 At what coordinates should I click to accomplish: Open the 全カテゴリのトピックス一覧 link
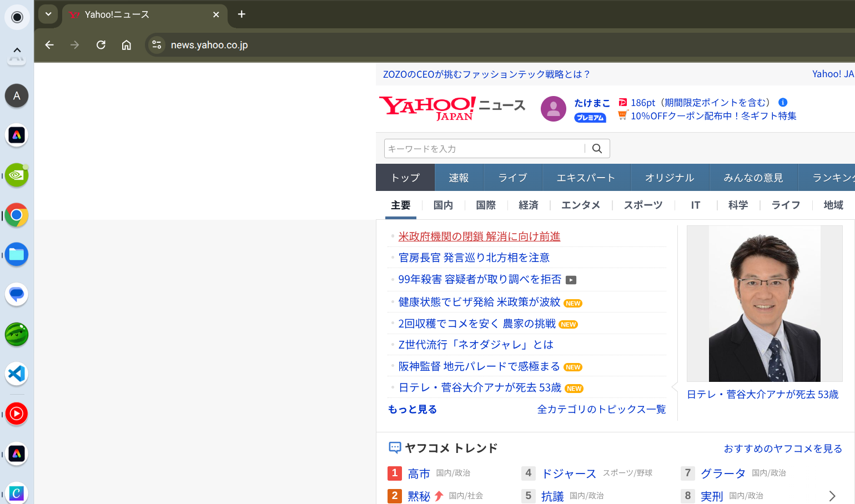pyautogui.click(x=601, y=410)
